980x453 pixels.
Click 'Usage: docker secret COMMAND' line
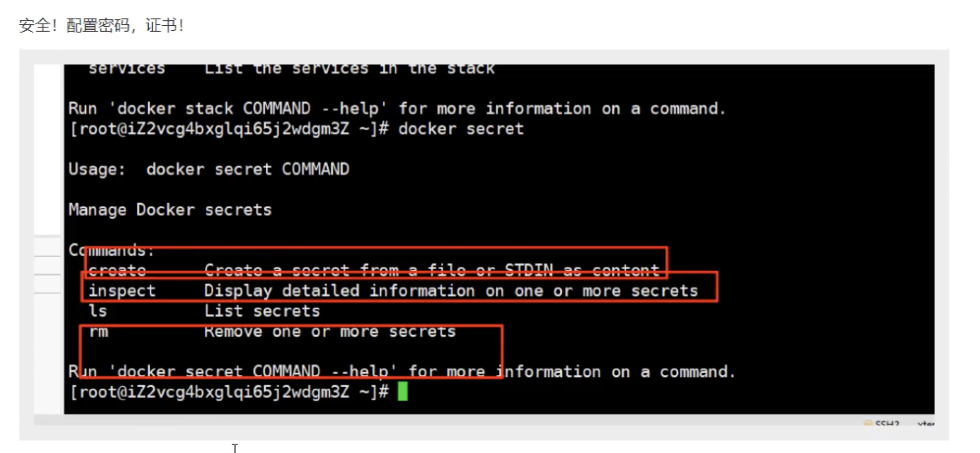(209, 169)
